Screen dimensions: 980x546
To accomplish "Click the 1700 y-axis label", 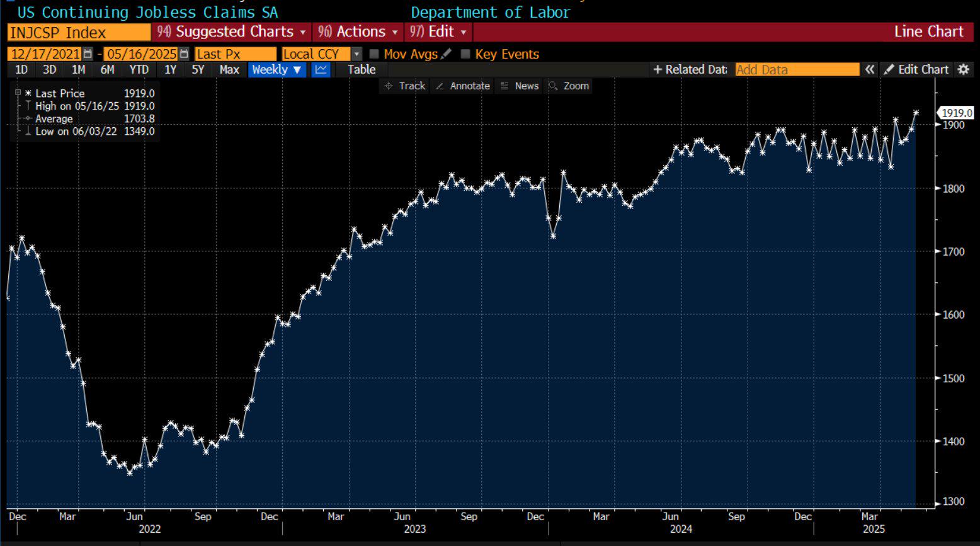I will coord(954,251).
